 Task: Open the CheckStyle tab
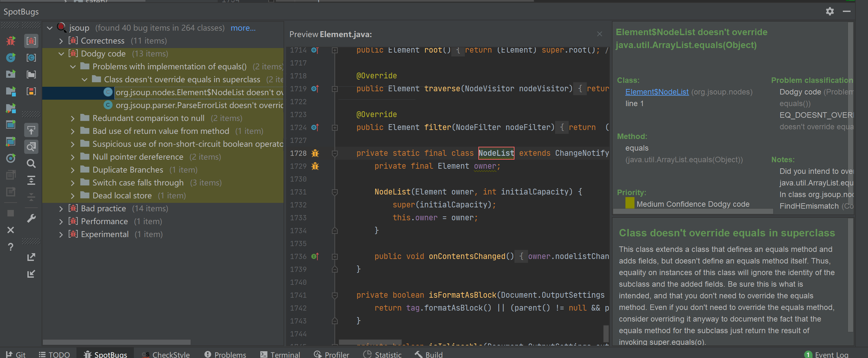click(x=166, y=354)
